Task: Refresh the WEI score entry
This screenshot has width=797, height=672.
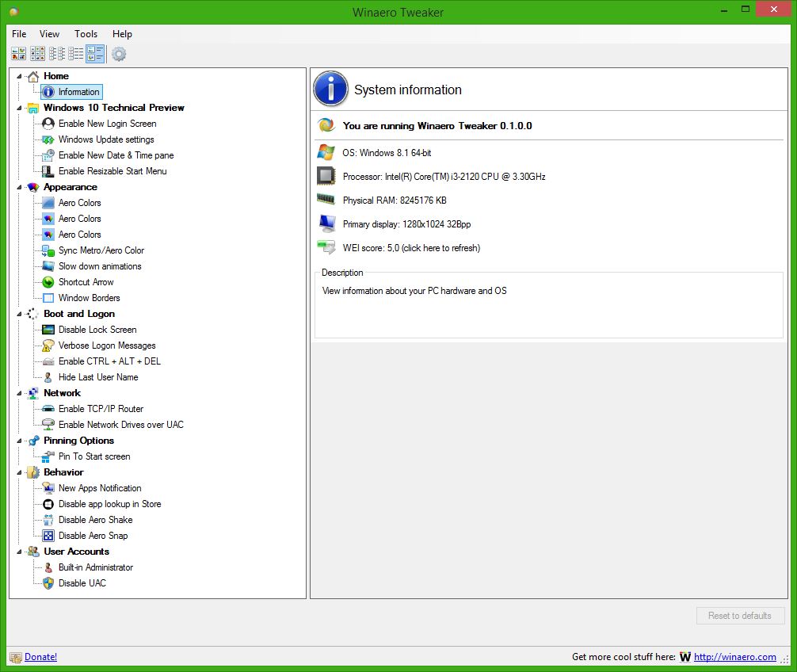Action: coord(411,248)
